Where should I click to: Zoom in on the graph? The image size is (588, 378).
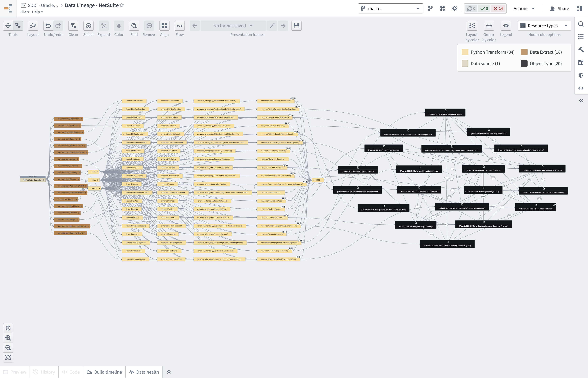8,338
